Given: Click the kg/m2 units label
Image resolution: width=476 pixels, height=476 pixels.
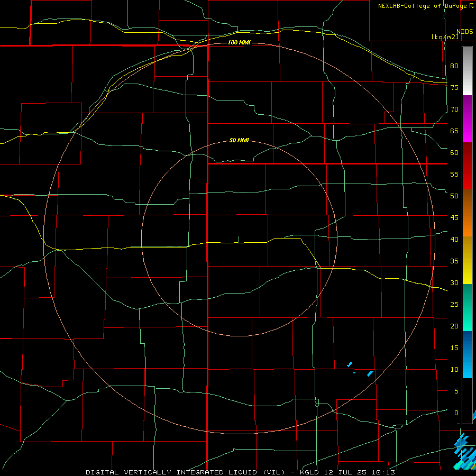Looking at the screenshot, I should [x=445, y=37].
